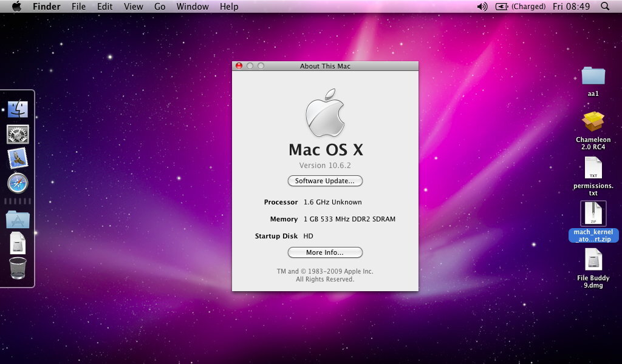Click the Dock separator divider handle

pyautogui.click(x=18, y=201)
